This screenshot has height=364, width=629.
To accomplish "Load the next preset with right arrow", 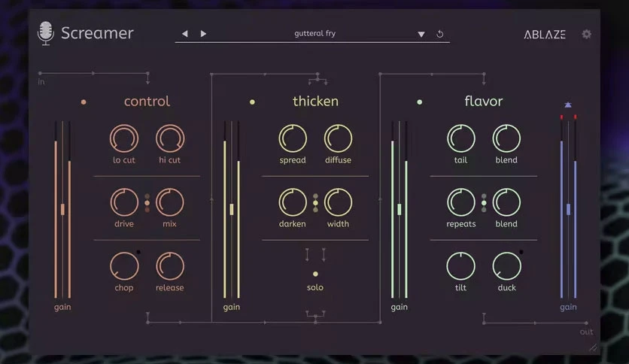I will click(203, 34).
